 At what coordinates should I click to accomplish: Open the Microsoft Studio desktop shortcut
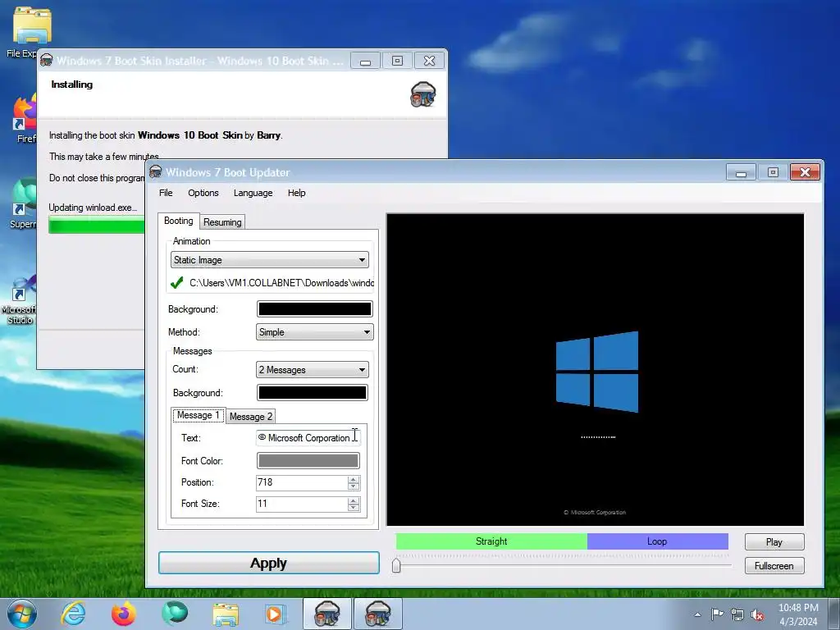pyautogui.click(x=20, y=300)
